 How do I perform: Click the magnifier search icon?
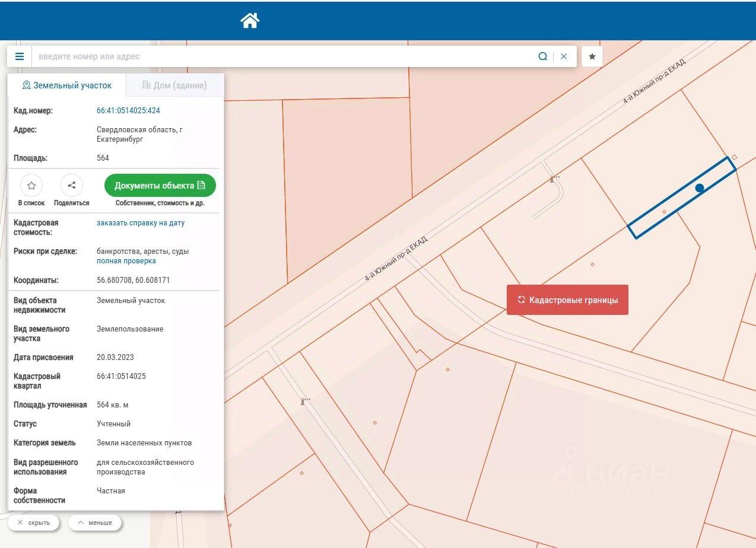(x=542, y=56)
